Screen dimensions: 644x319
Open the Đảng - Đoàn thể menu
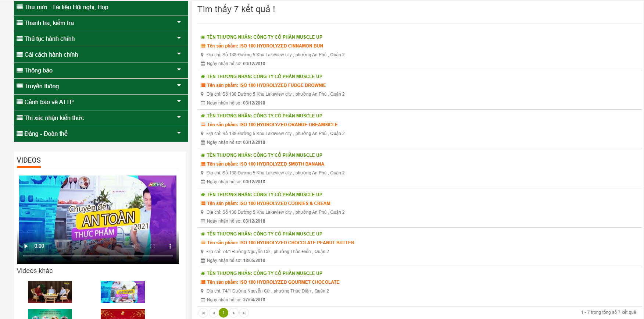point(101,134)
